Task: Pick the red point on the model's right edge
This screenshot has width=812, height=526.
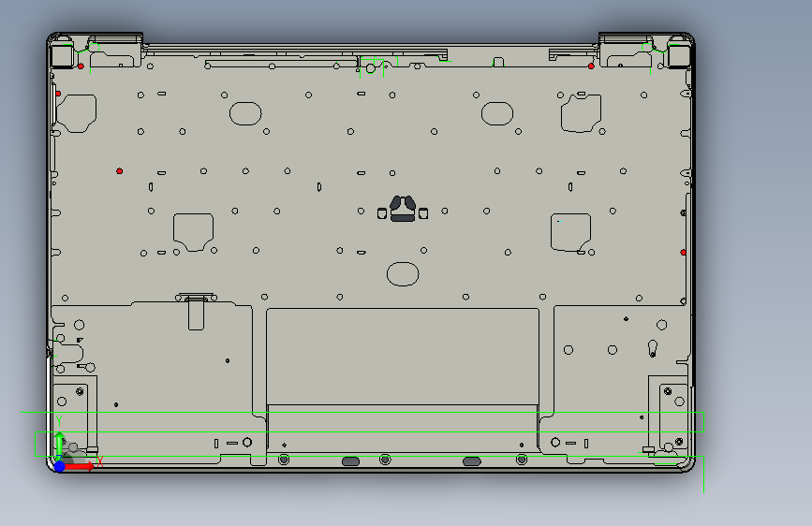Action: click(x=684, y=252)
